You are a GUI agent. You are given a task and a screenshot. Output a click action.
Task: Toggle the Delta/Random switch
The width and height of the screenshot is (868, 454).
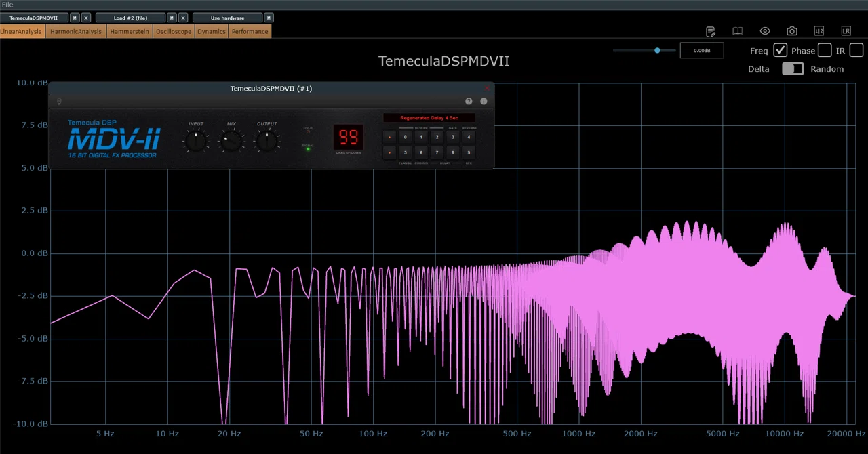pyautogui.click(x=793, y=68)
